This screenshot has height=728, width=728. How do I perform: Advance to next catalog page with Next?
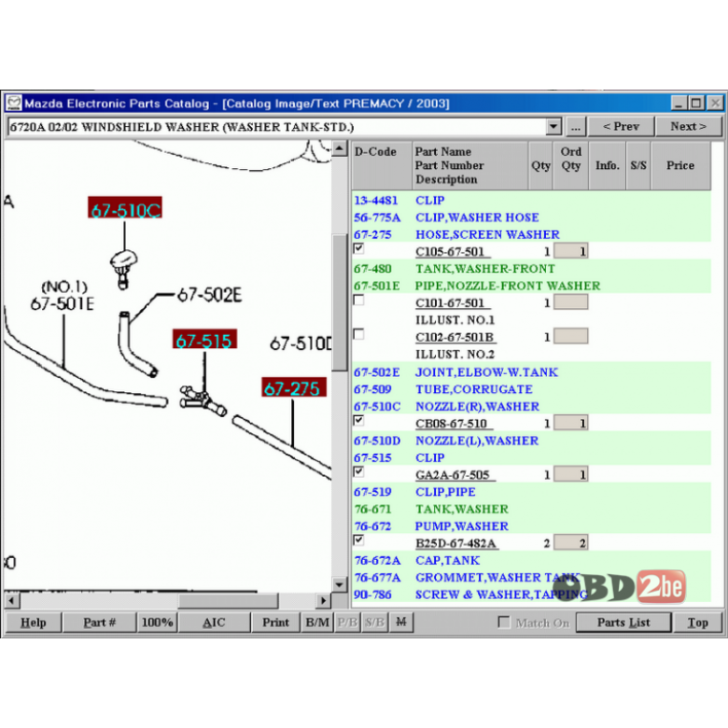click(688, 126)
